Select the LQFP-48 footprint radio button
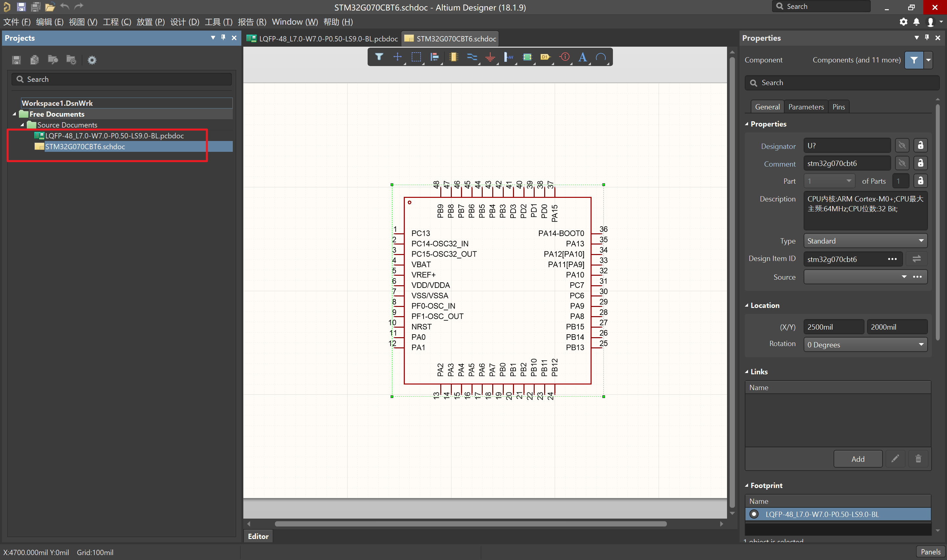This screenshot has width=947, height=560. point(754,514)
